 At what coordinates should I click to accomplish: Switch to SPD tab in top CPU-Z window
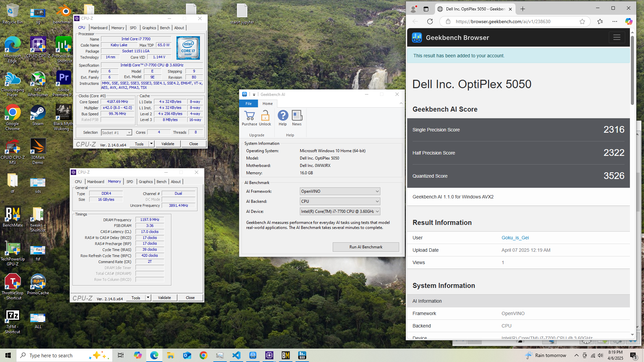point(133,28)
